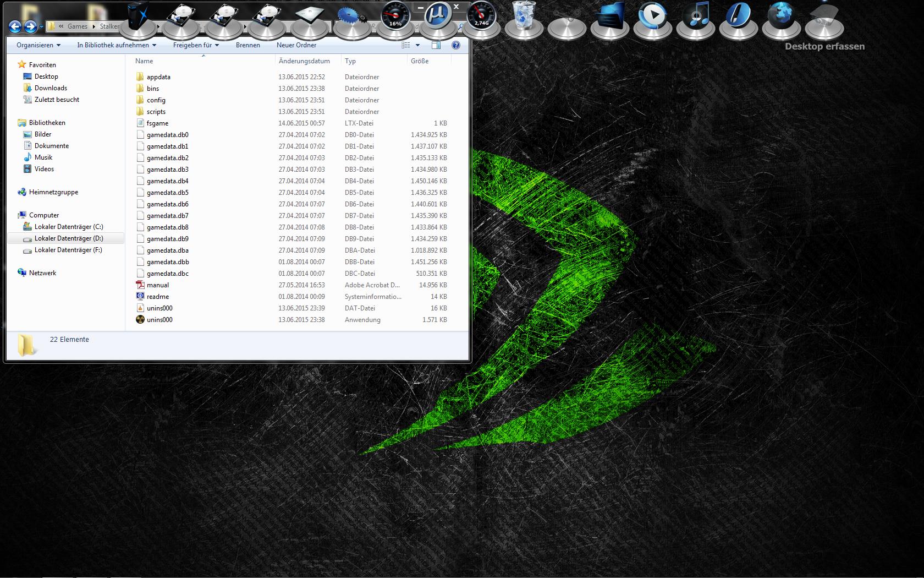The width and height of the screenshot is (924, 578).
Task: Expand the double-chevron breadcrumb overflow
Action: tap(61, 26)
